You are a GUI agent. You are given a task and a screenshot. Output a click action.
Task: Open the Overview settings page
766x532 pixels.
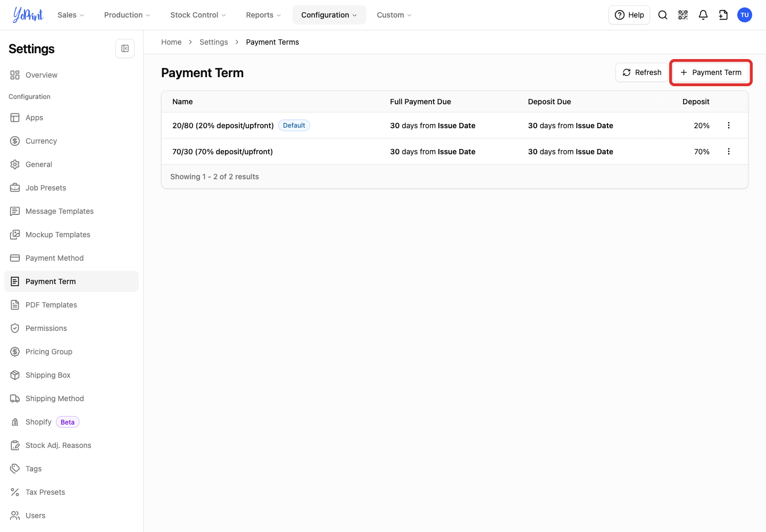click(71, 75)
